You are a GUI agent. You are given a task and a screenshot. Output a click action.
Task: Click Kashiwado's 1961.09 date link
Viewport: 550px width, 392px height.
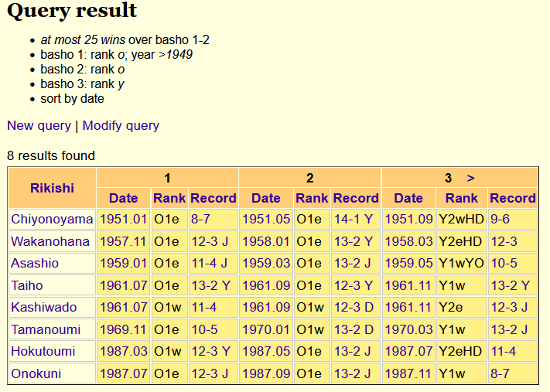pos(266,307)
